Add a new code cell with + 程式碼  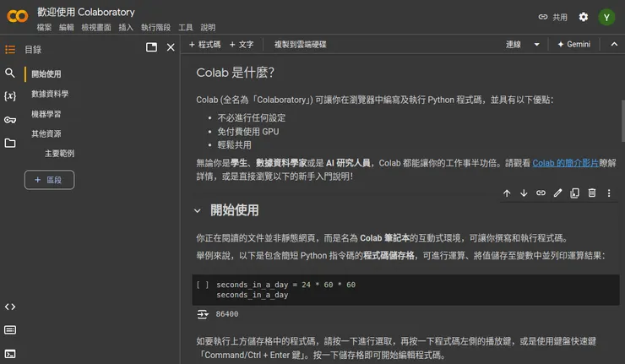point(205,44)
